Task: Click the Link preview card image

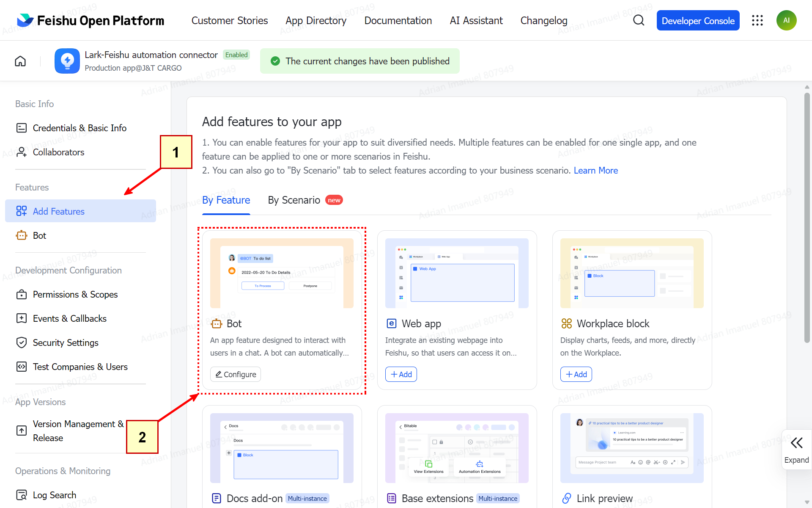Action: pyautogui.click(x=632, y=448)
